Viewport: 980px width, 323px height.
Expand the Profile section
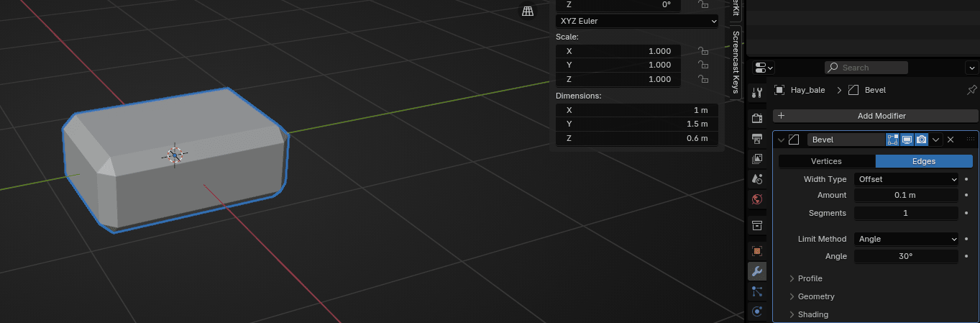tap(810, 278)
